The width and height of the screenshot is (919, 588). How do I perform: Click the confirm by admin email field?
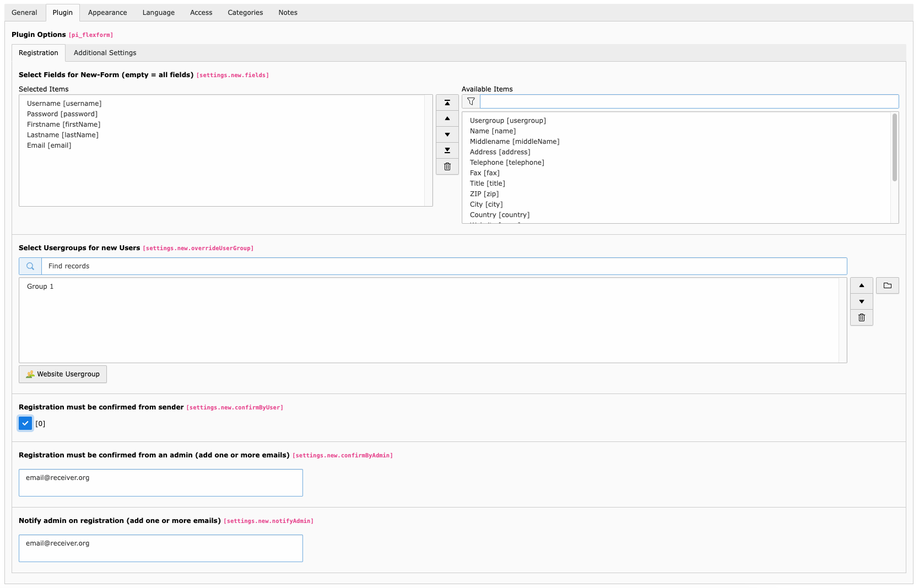click(x=161, y=483)
